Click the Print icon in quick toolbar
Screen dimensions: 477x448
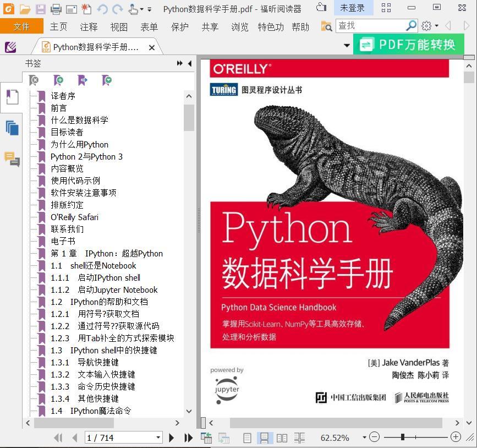click(56, 9)
